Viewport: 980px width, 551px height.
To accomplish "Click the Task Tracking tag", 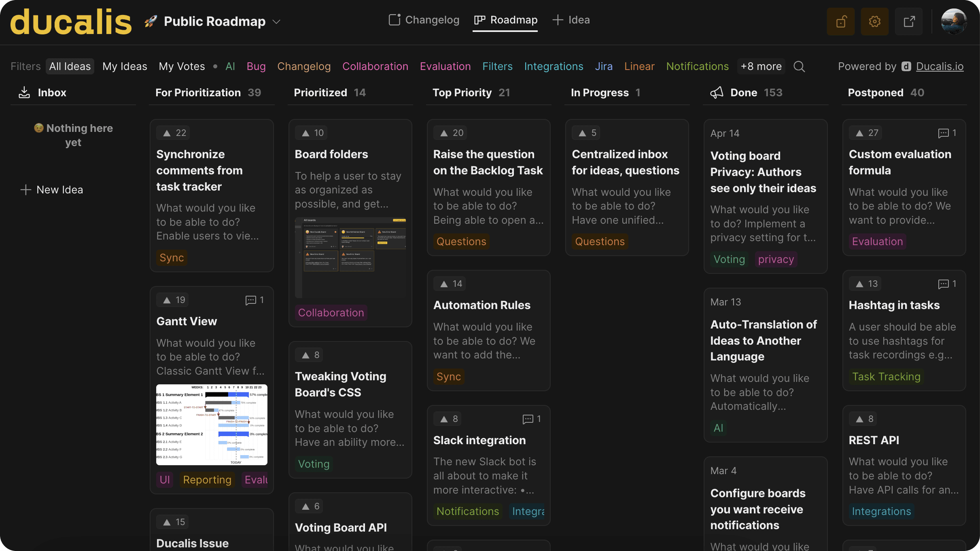I will [886, 377].
